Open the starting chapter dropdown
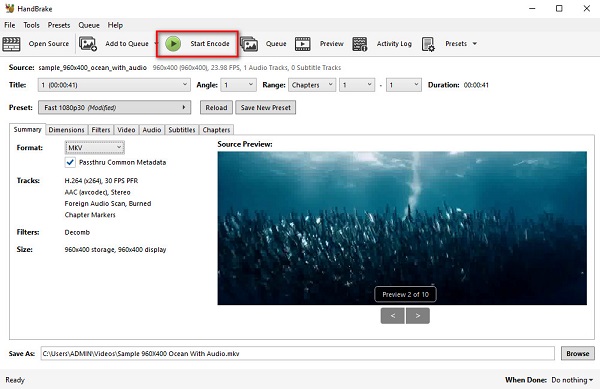600x389 pixels. (x=357, y=85)
